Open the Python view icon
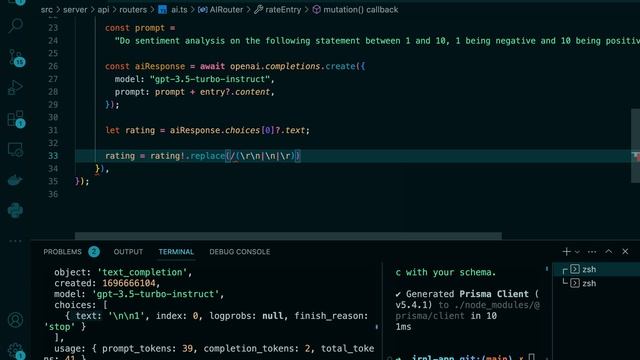 click(x=16, y=211)
